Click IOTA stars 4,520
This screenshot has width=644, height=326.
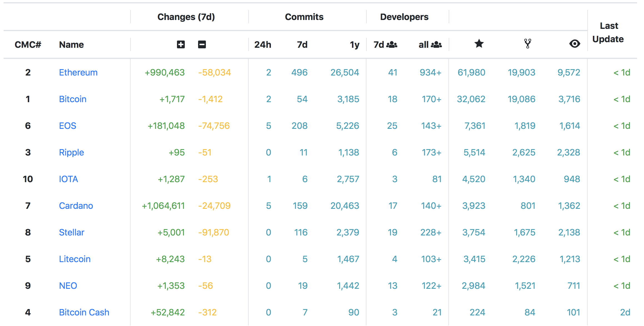point(474,179)
